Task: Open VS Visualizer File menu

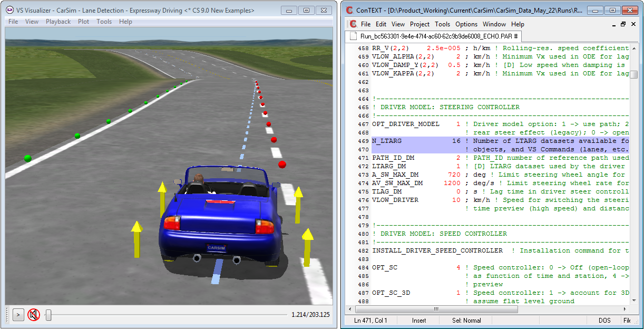Action: pyautogui.click(x=13, y=22)
